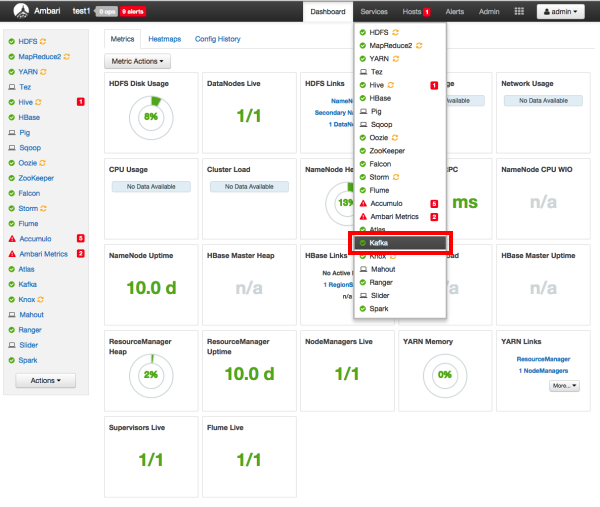Click Oozie refresh icon in sidebar
The image size is (600, 507).
click(x=42, y=163)
